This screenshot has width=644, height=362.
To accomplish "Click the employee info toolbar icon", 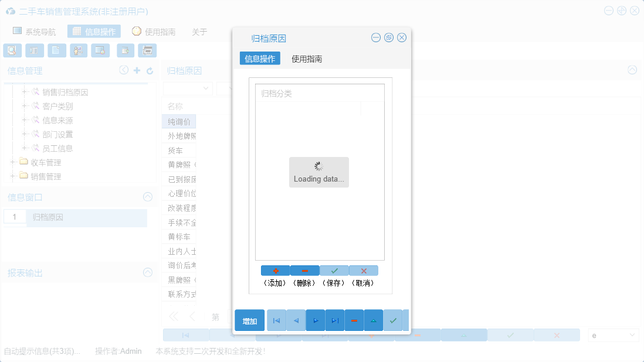I will 78,50.
